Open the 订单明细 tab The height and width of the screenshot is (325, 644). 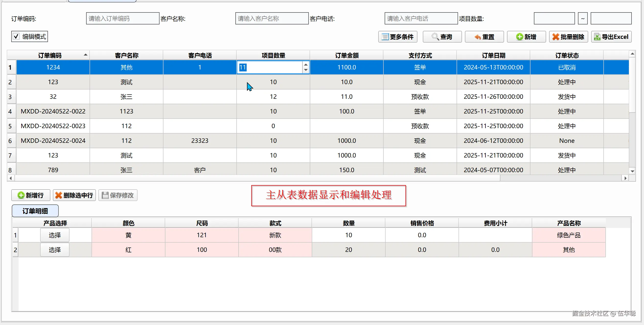pyautogui.click(x=35, y=211)
